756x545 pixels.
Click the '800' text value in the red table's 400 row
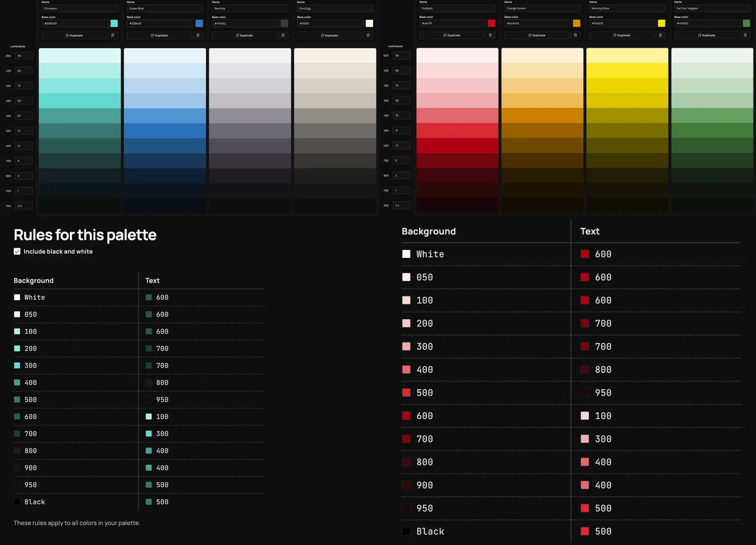pyautogui.click(x=603, y=370)
